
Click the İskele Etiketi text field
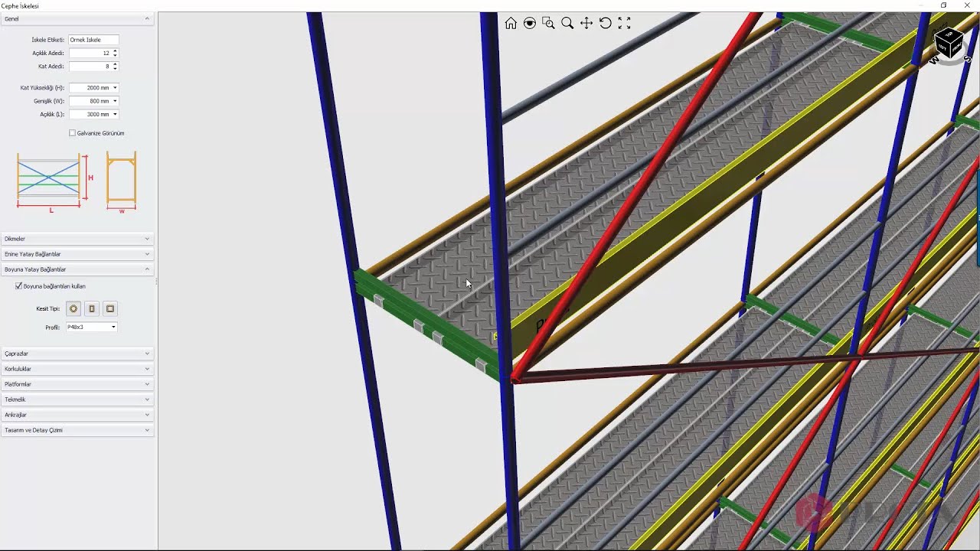click(x=93, y=40)
